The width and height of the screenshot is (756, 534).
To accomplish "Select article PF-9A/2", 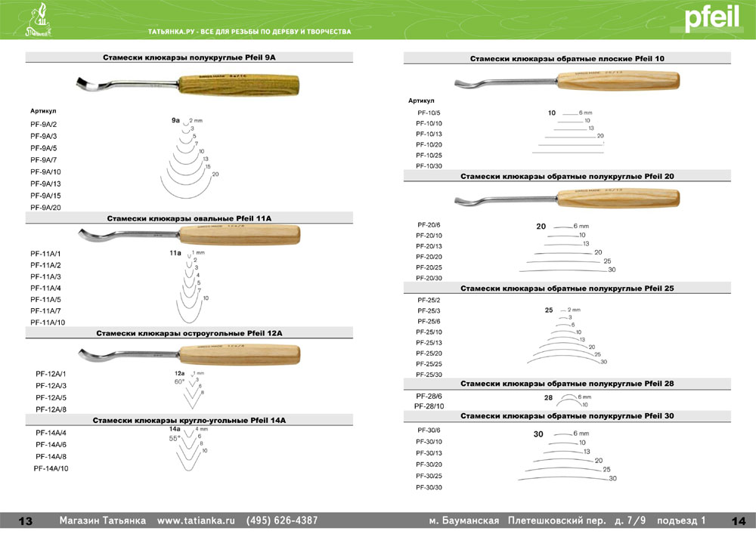I will 43,124.
